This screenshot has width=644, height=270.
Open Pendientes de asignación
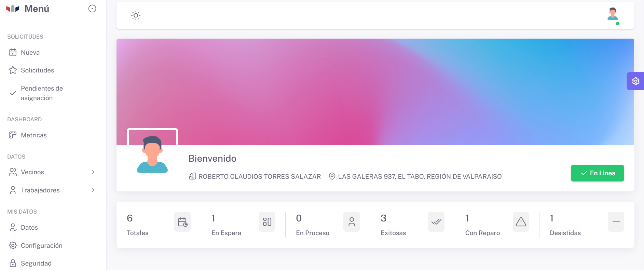42,93
